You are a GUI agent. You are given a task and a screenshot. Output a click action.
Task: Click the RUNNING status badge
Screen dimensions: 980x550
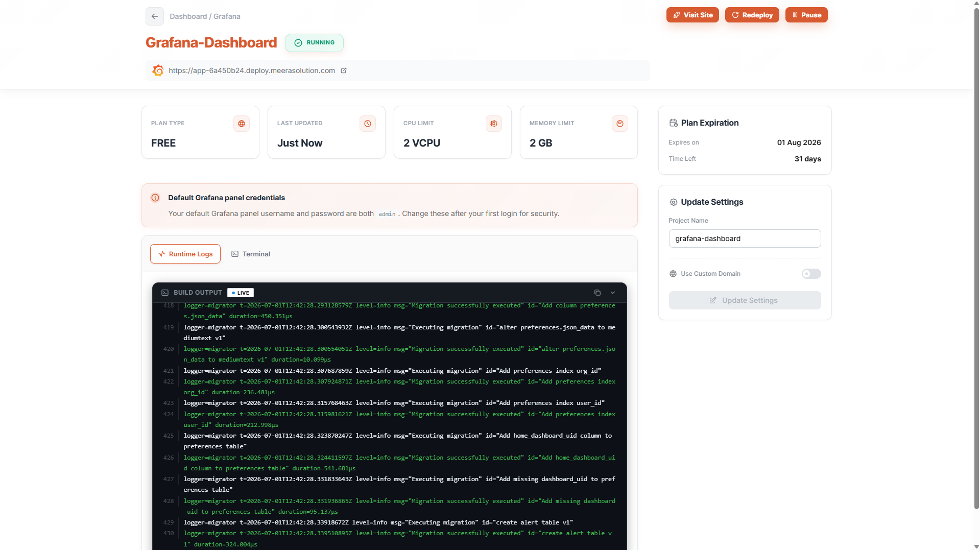pos(314,43)
